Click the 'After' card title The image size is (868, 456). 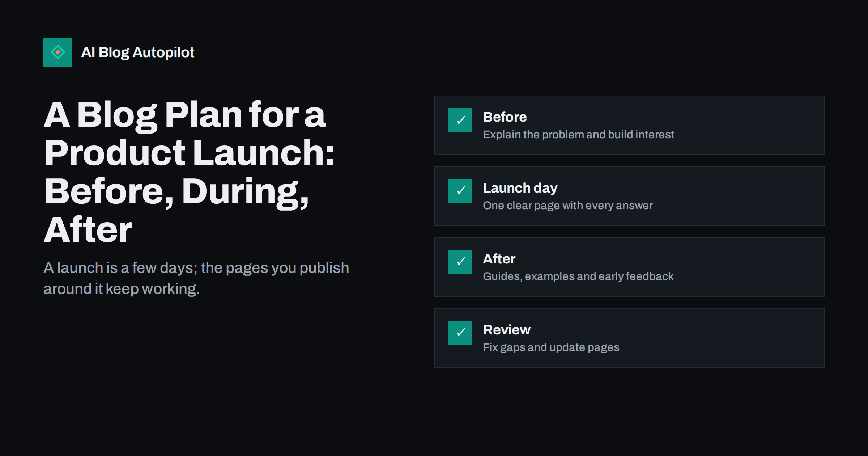click(x=499, y=259)
